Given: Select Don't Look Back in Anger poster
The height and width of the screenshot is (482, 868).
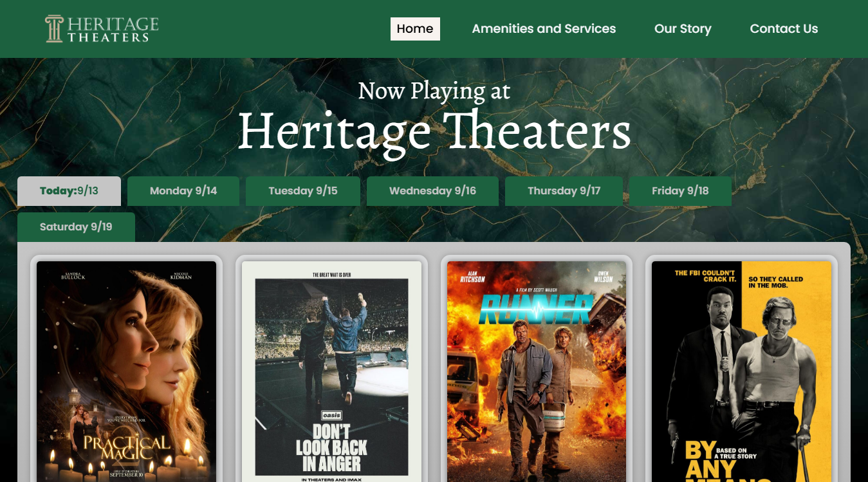Looking at the screenshot, I should (x=331, y=371).
